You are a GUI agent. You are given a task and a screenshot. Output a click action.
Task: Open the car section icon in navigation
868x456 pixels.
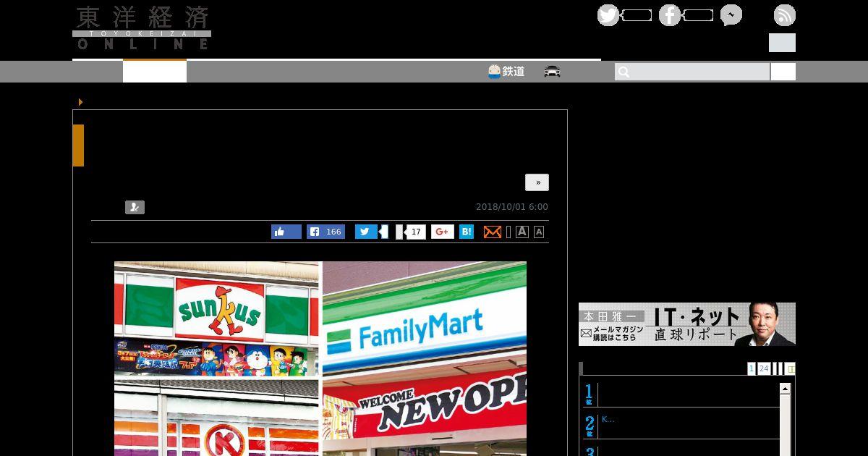[553, 72]
